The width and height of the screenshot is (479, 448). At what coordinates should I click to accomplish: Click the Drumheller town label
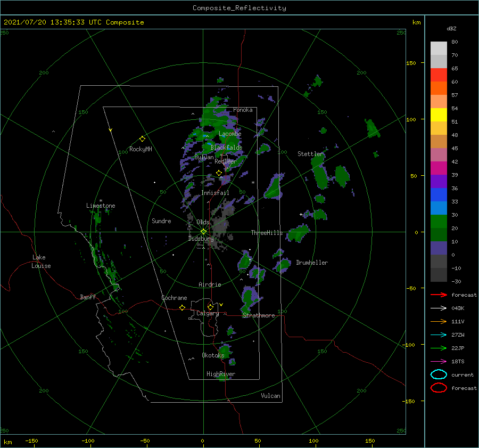point(312,263)
